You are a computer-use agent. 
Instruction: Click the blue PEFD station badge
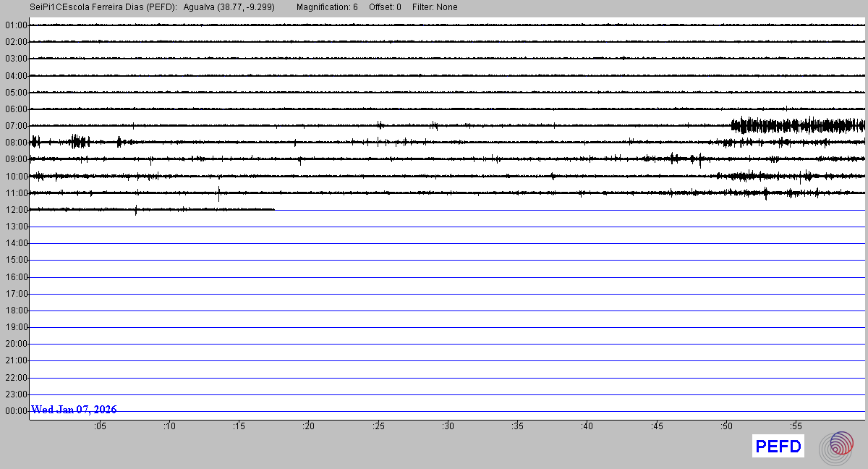click(x=778, y=447)
